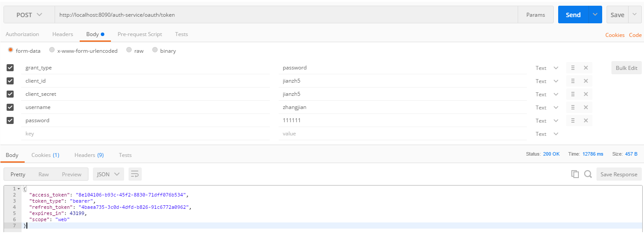
Task: Open the Send button dropdown arrow
Action: tap(595, 15)
